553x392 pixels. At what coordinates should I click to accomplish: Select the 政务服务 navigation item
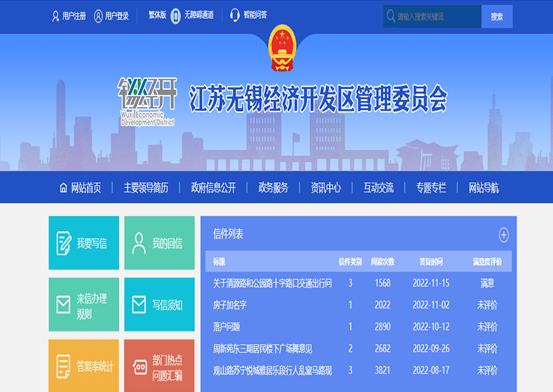point(273,188)
